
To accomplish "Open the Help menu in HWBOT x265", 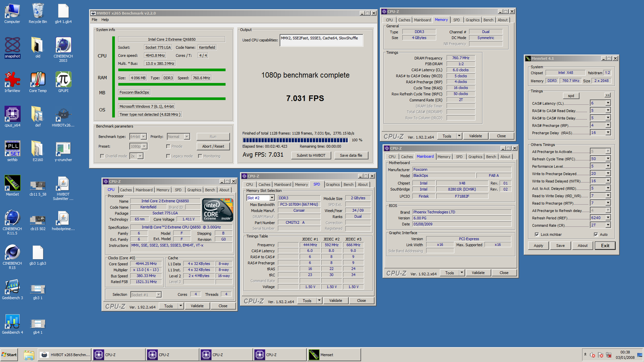I will coord(105,20).
